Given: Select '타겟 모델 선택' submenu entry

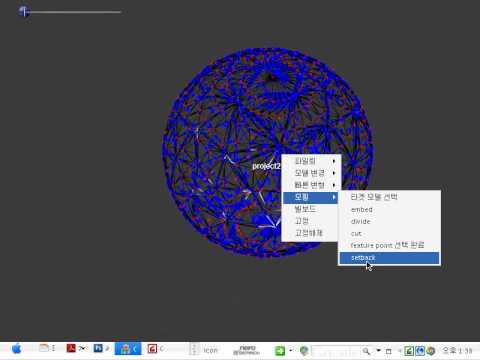Looking at the screenshot, I should click(374, 197).
